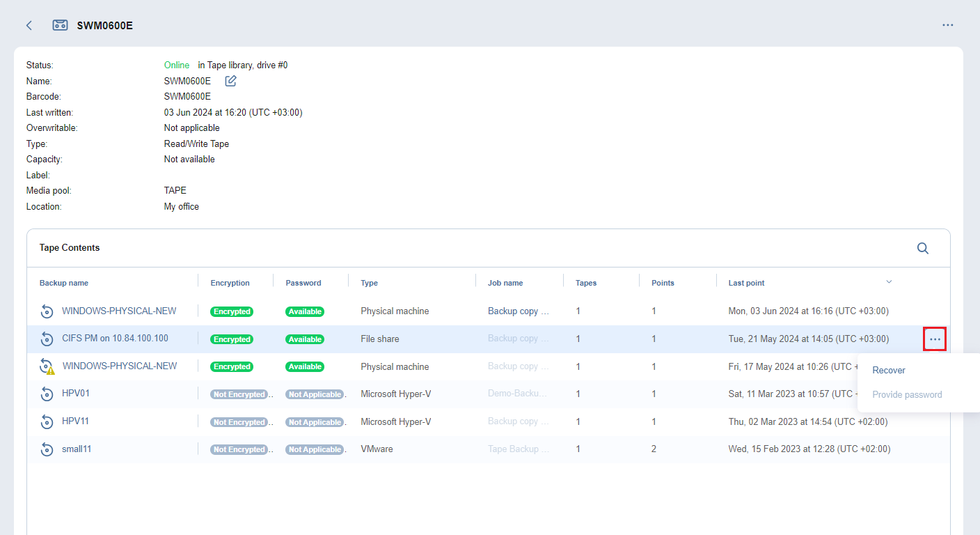Click the tape device icon beside SWM0600E title

click(x=60, y=24)
